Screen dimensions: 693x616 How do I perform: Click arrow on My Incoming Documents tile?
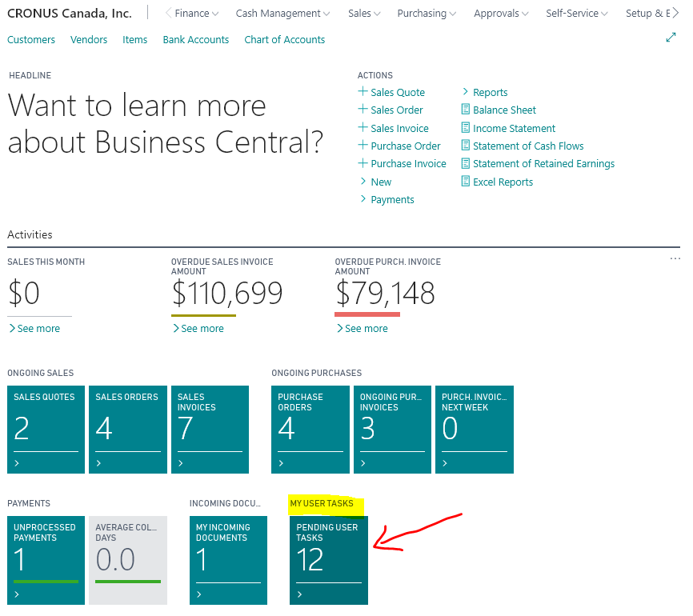click(x=199, y=594)
